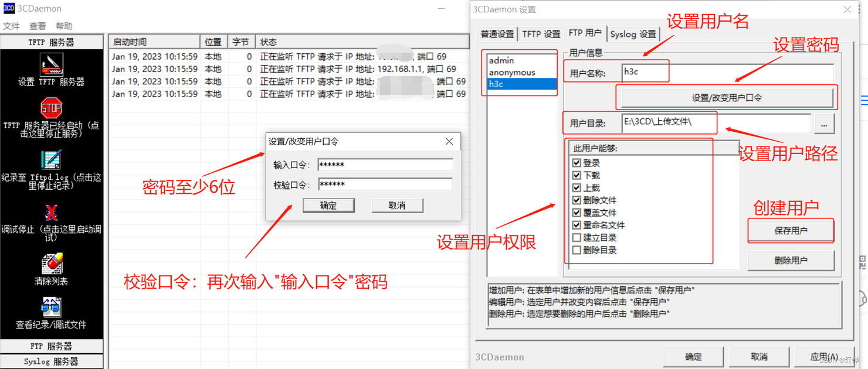This screenshot has width=868, height=369.
Task: Check the 删除目录 delete directory checkbox
Action: pyautogui.click(x=577, y=250)
